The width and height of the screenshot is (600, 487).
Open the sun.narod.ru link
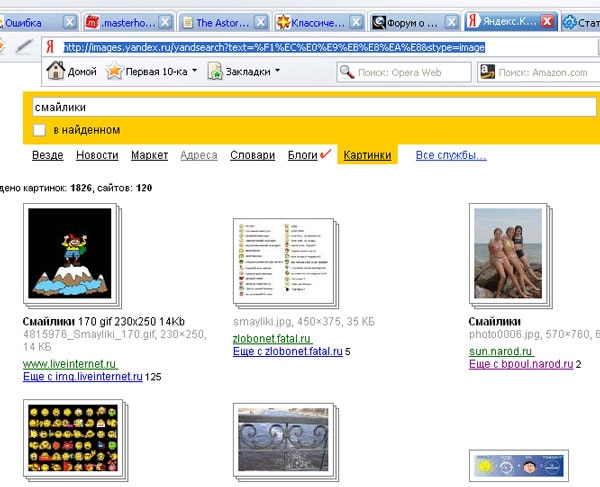tap(502, 351)
